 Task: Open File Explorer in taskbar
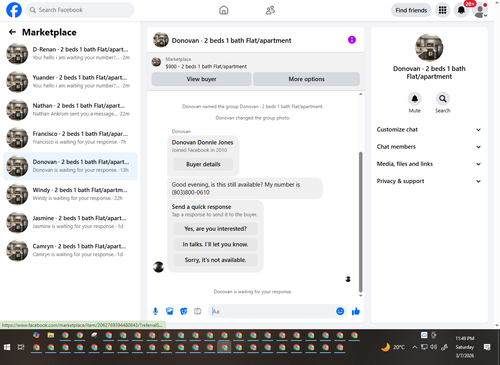point(51,335)
